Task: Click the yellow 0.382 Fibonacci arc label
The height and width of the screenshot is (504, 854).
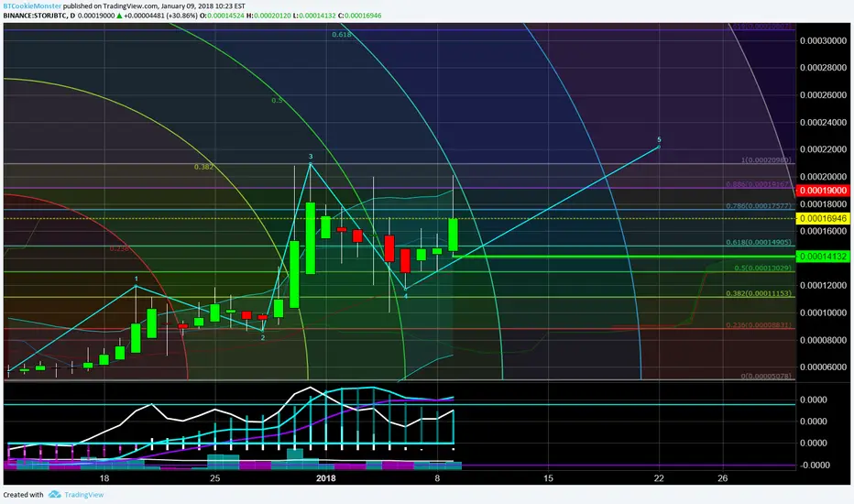Action: (203, 167)
